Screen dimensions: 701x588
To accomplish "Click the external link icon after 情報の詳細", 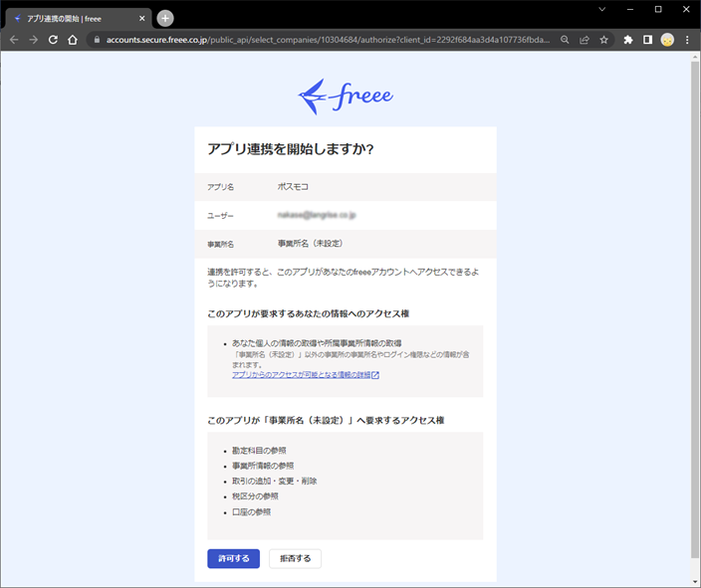I will (375, 375).
